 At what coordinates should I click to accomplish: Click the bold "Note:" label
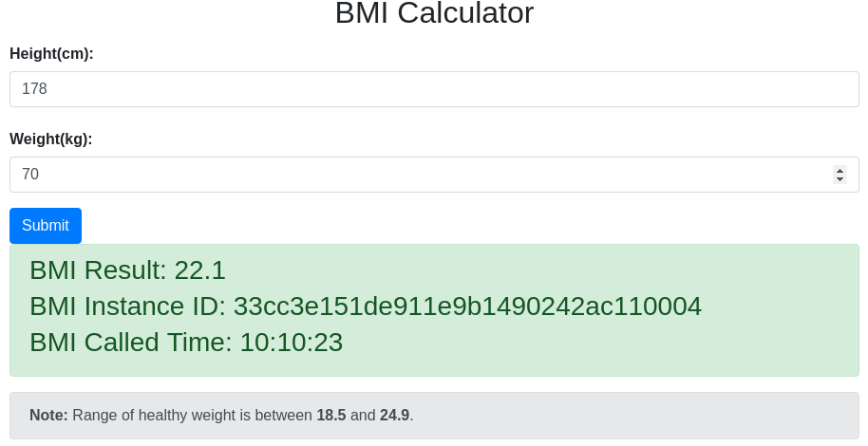(x=48, y=416)
